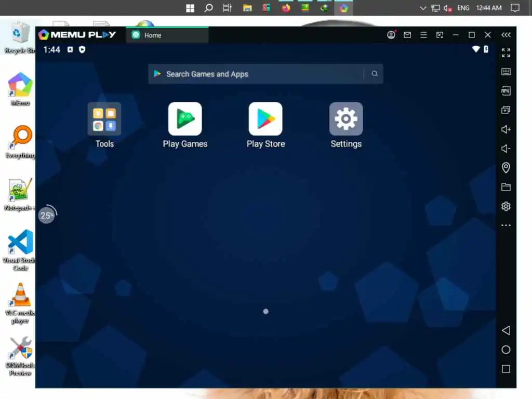Decrease volume in the MEmu sidebar
Screen dimensions: 532x399
pos(506,149)
